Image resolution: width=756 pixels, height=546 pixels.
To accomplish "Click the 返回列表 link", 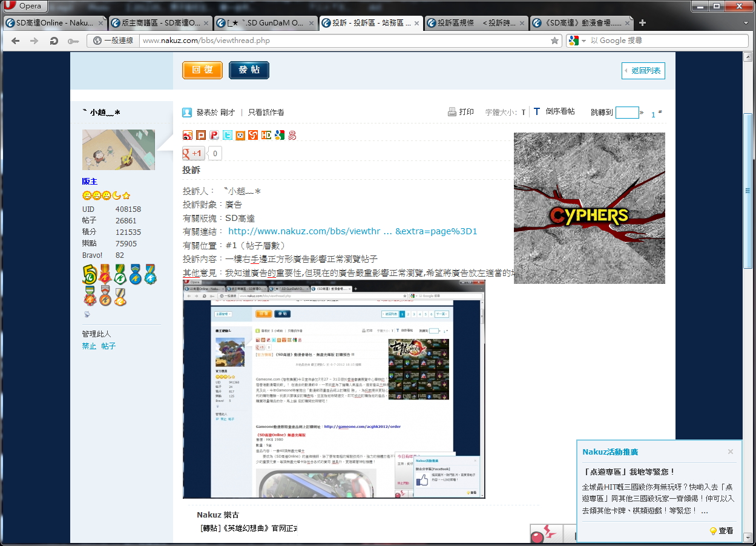I will (643, 71).
